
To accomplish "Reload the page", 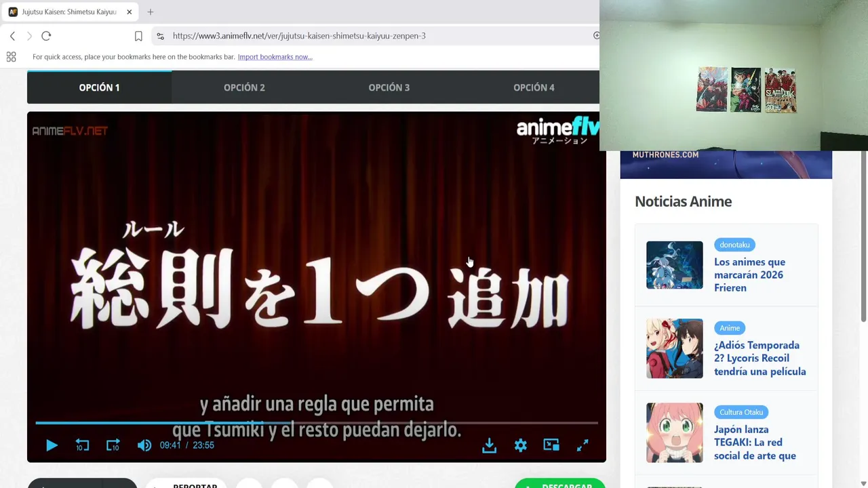I will click(x=46, y=36).
